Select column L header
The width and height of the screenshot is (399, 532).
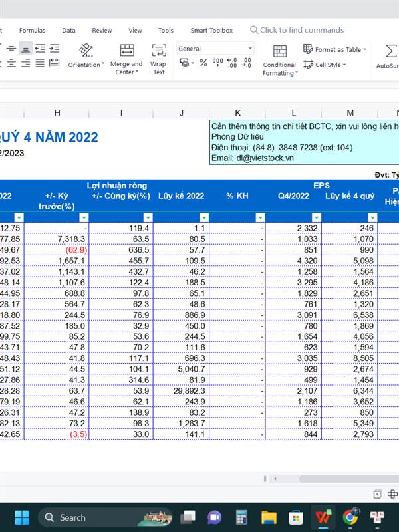coord(293,113)
